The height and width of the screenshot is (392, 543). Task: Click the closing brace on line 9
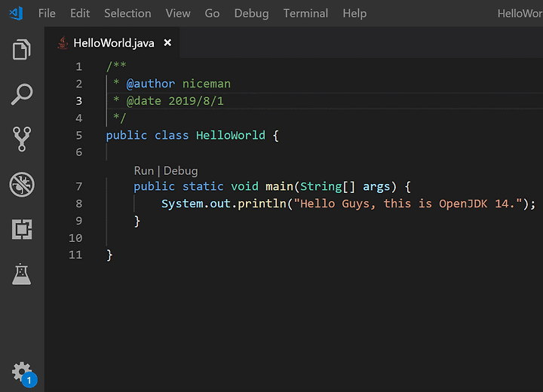pyautogui.click(x=137, y=221)
